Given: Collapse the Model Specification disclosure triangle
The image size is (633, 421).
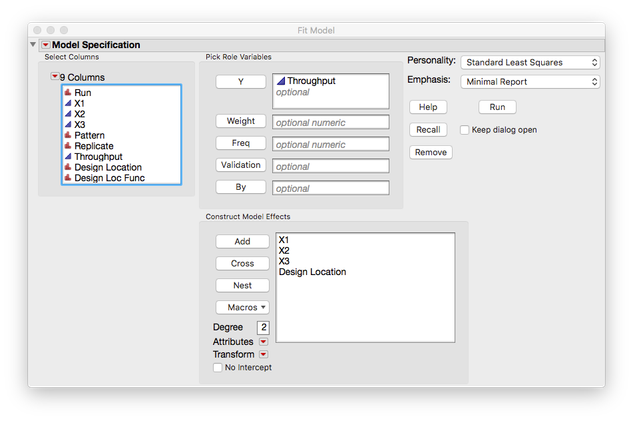Looking at the screenshot, I should click(33, 45).
